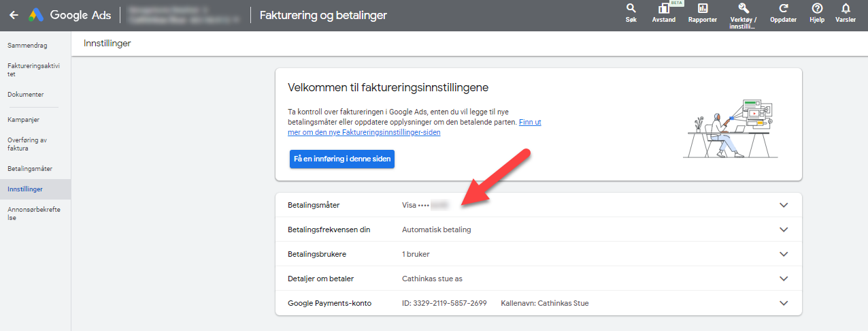868x331 pixels.
Task: Open the account selector in header
Action: (184, 15)
